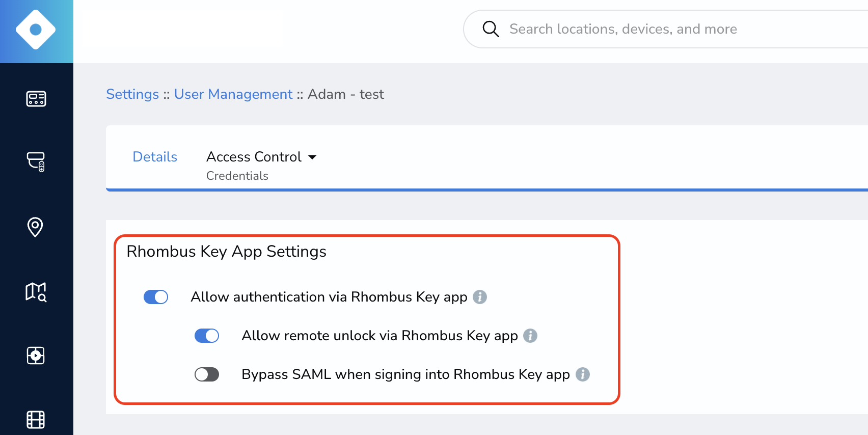The image size is (868, 435).
Task: Click the Rhombus Key App Settings heading
Action: pyautogui.click(x=226, y=252)
